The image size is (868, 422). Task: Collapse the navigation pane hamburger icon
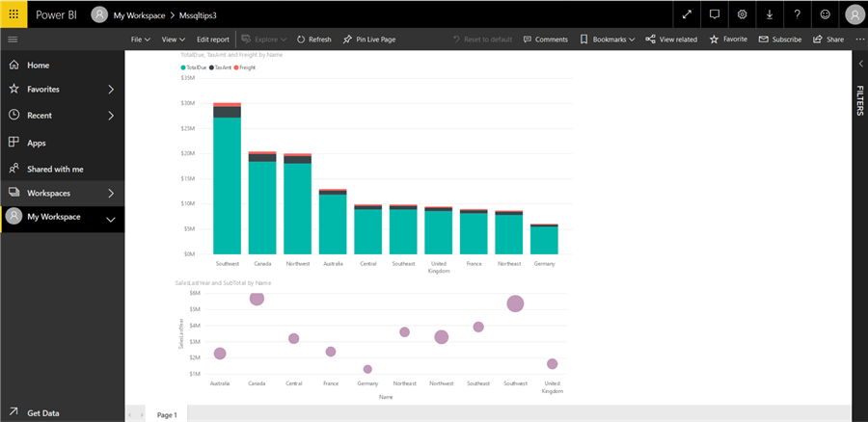[x=14, y=40]
